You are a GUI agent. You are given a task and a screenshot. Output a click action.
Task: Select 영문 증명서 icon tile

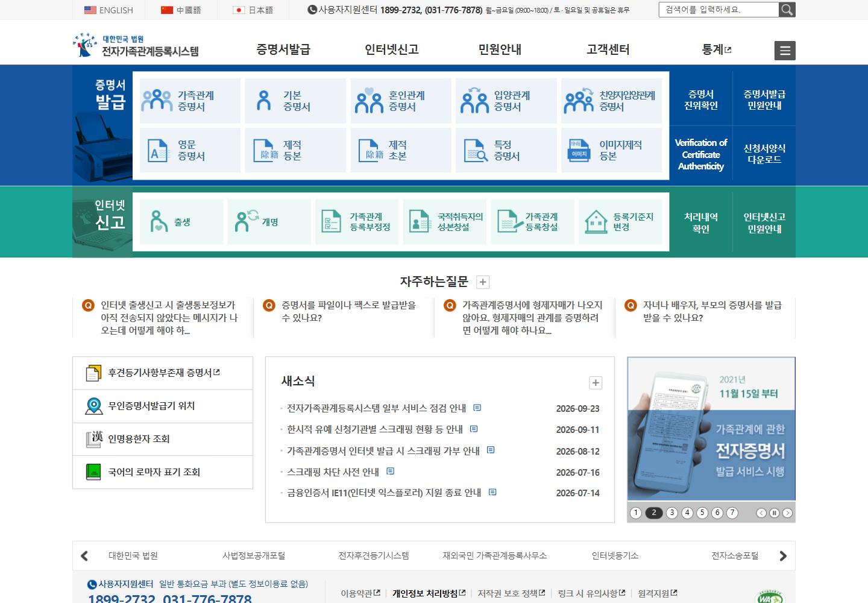coord(190,150)
